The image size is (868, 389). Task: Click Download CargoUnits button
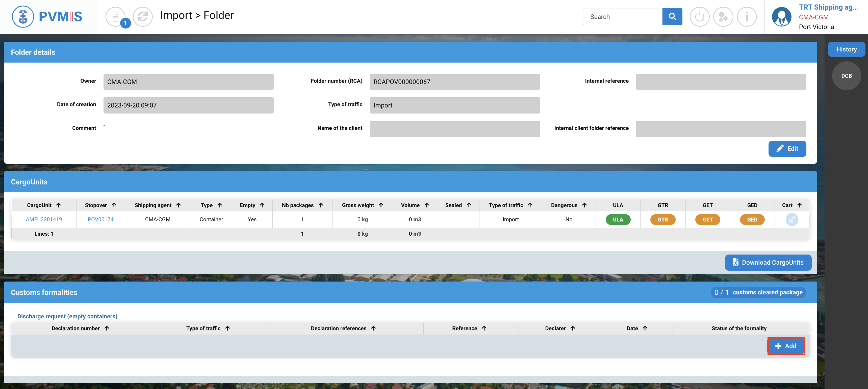(768, 262)
